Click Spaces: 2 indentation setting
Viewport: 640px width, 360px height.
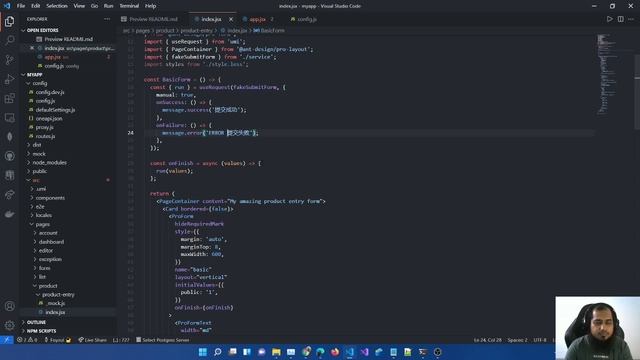click(517, 340)
